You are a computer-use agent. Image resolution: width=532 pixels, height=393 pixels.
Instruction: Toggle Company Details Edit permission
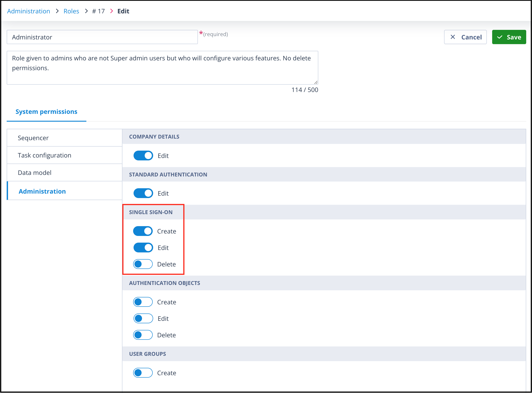pos(143,156)
